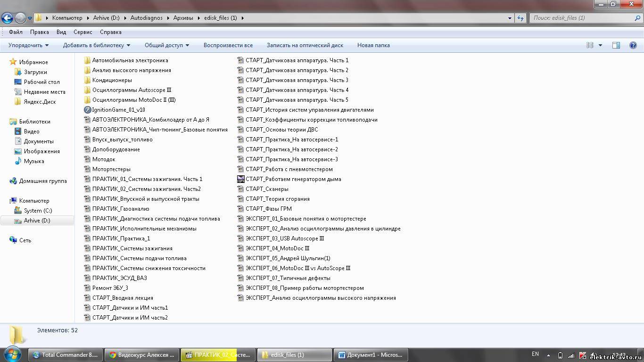The height and width of the screenshot is (362, 644).
Task: Select the СТАРТ_Работаем генератором дыма MP4 icon
Action: point(240,179)
